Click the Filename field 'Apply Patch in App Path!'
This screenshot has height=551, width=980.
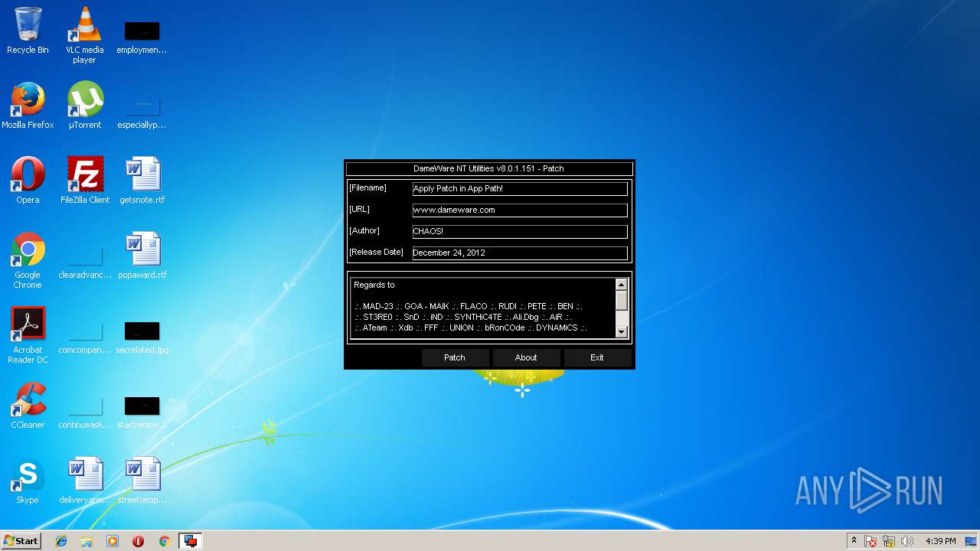coord(520,188)
